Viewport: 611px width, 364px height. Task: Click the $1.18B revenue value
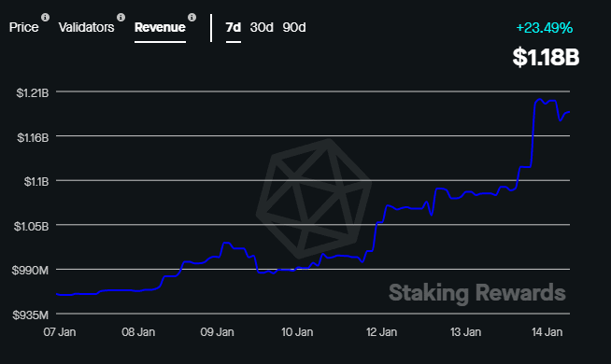coord(546,57)
